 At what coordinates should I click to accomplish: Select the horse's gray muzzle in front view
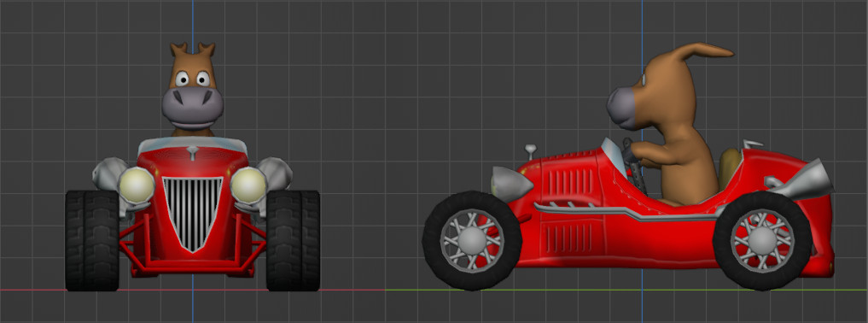click(193, 106)
